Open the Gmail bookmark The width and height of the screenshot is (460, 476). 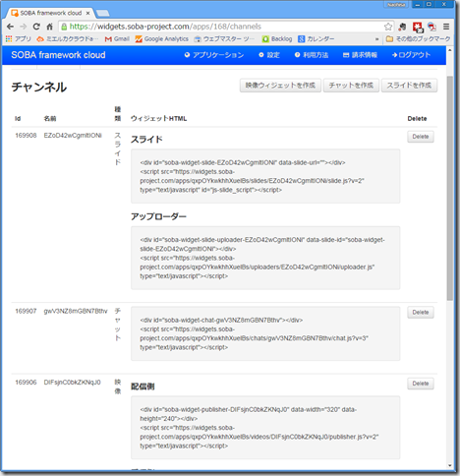117,39
